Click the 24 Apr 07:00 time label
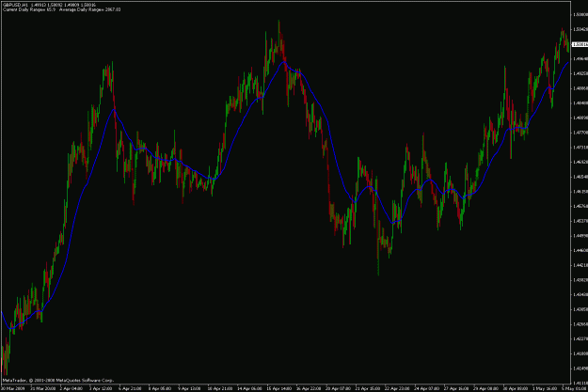The image size is (588, 392). coord(427,388)
